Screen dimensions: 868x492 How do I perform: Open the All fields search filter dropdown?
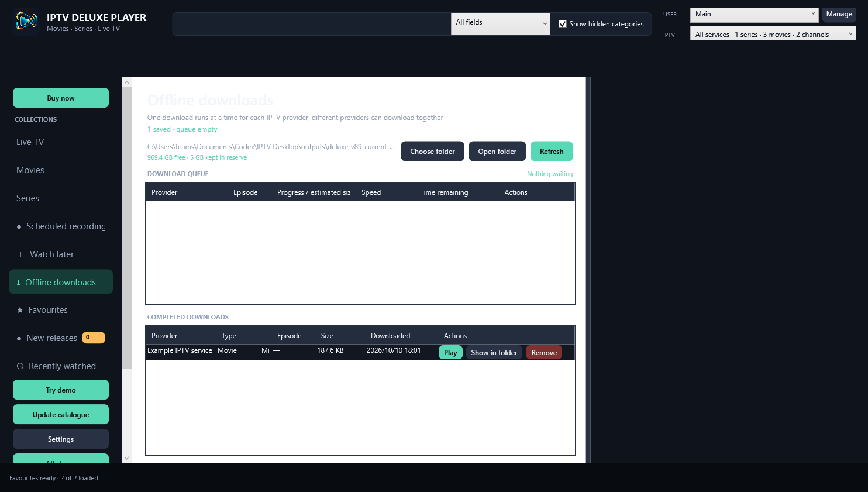[501, 24]
